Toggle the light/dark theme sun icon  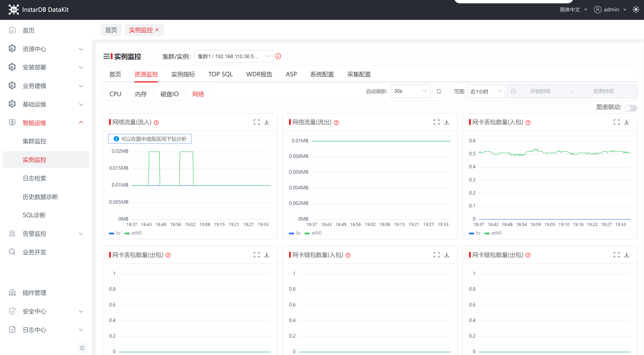coord(636,10)
